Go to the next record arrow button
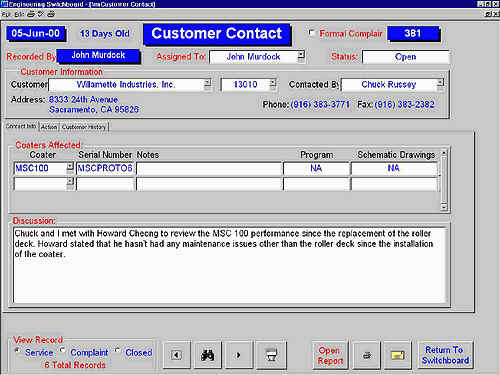Screen dimensions: 500x375 pos(238,355)
